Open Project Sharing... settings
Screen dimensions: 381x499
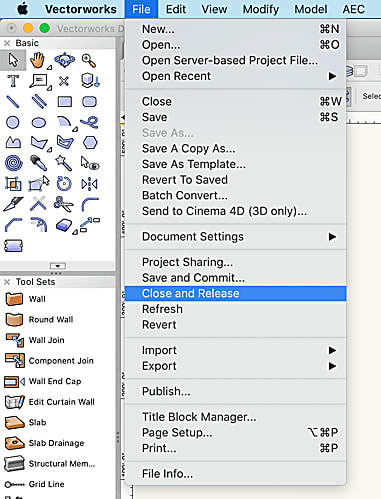236,262
